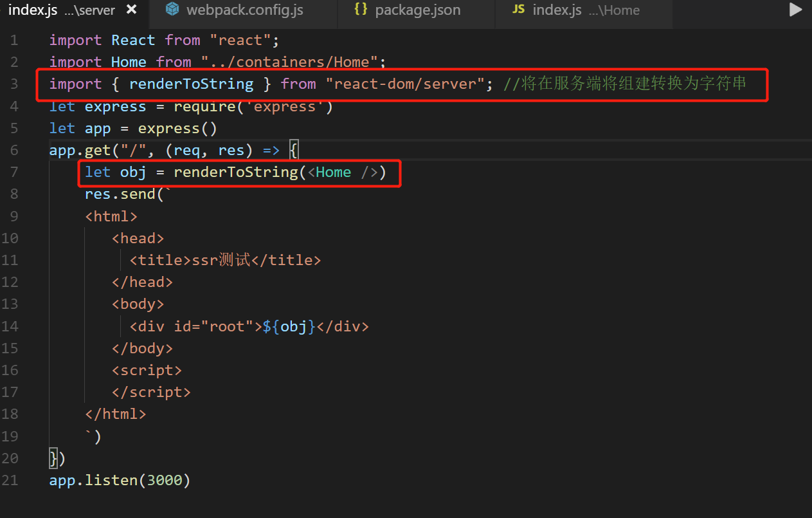Click the obj variable declaration on line 7
Image resolution: width=812 pixels, height=518 pixels.
pyautogui.click(x=133, y=172)
